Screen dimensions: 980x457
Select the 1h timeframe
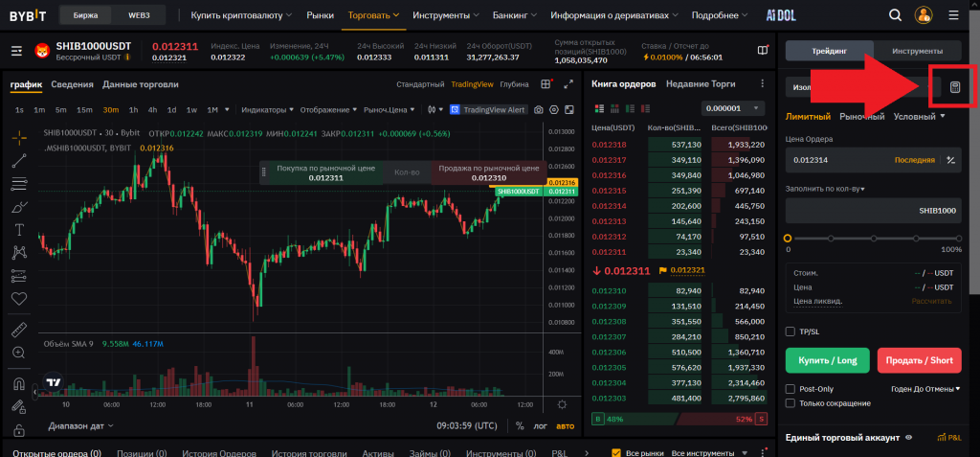point(133,109)
